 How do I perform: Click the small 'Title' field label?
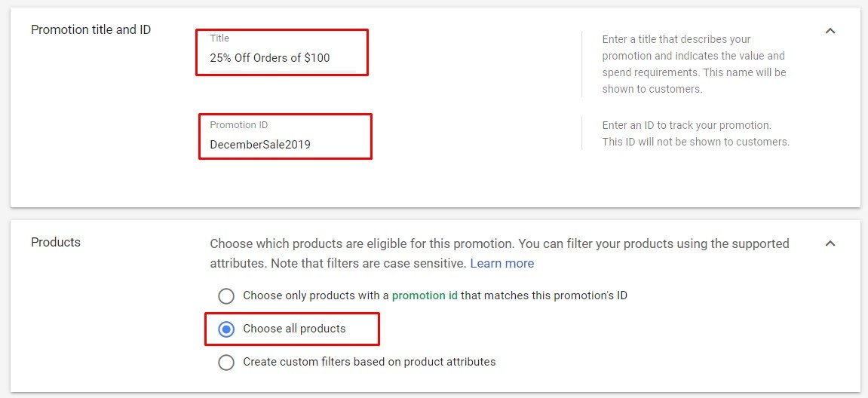tap(219, 38)
